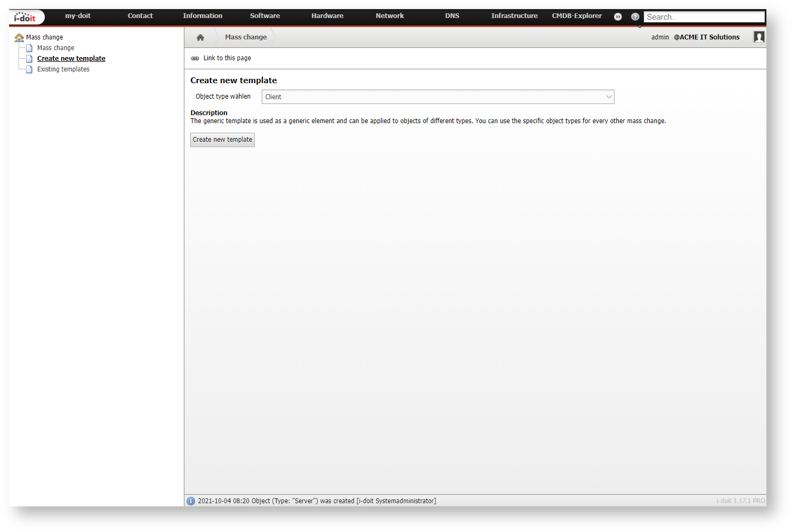Open Existing templates in the tree

coord(63,69)
